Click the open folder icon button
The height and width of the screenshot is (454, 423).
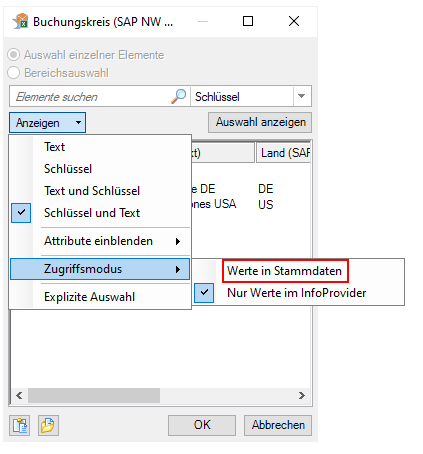(x=48, y=425)
